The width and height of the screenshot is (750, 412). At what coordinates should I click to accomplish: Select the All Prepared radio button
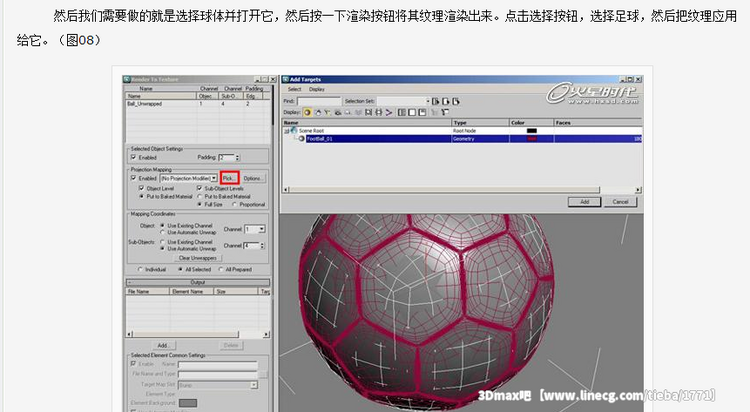coord(221,269)
